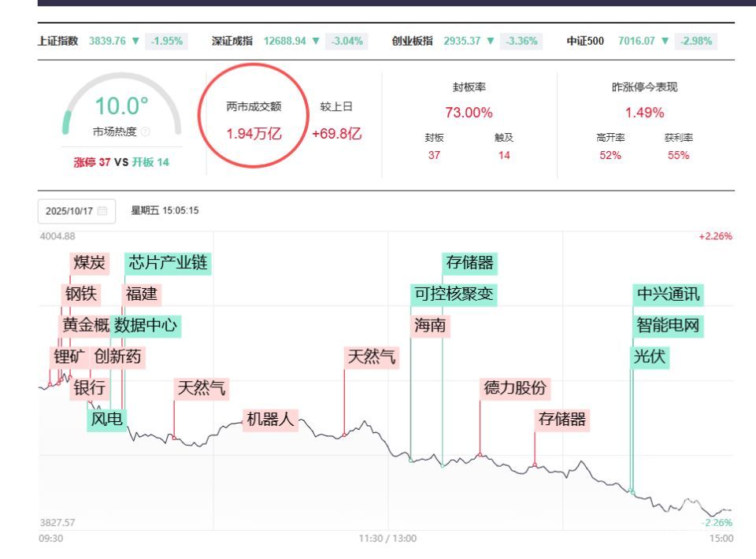Select the 创业板指 index label
756x559 pixels.
pyautogui.click(x=413, y=41)
